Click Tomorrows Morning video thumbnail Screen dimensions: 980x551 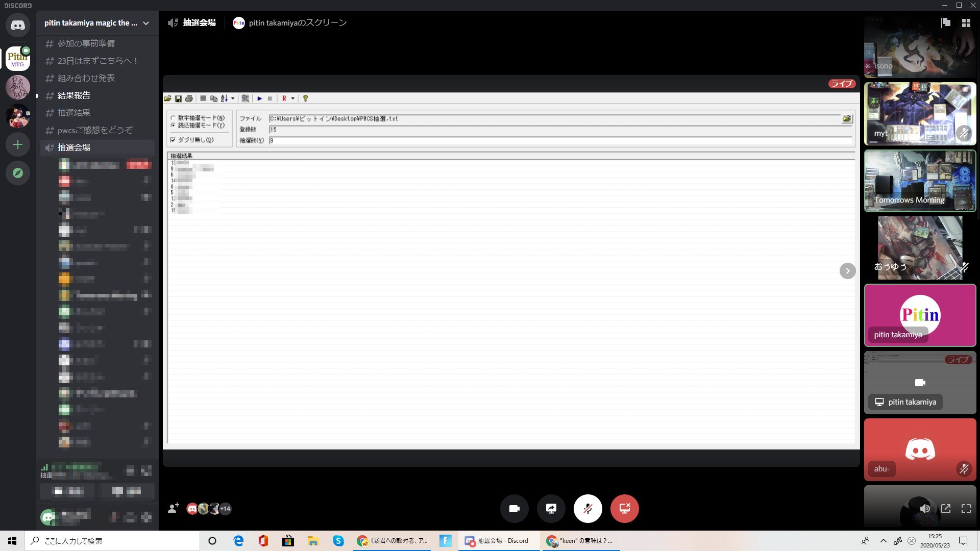click(x=920, y=181)
